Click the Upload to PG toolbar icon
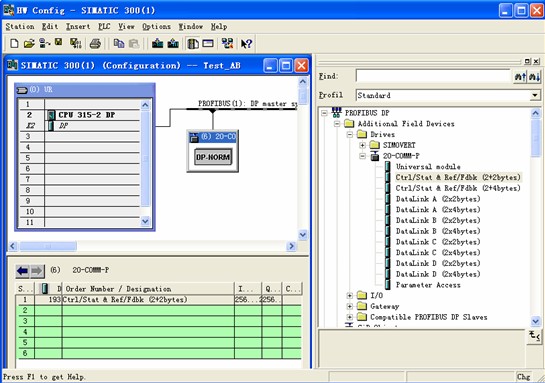This screenshot has width=545, height=383. pos(173,43)
